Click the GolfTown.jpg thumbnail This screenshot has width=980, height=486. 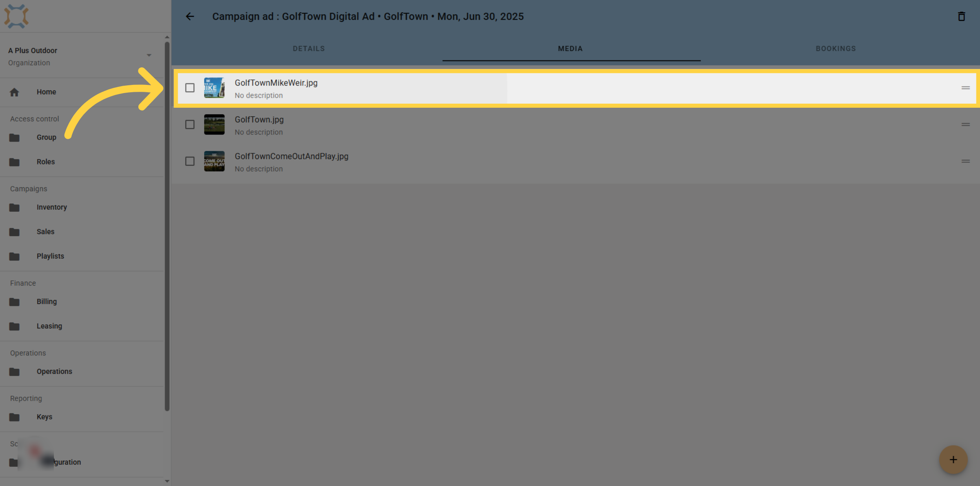coord(214,124)
